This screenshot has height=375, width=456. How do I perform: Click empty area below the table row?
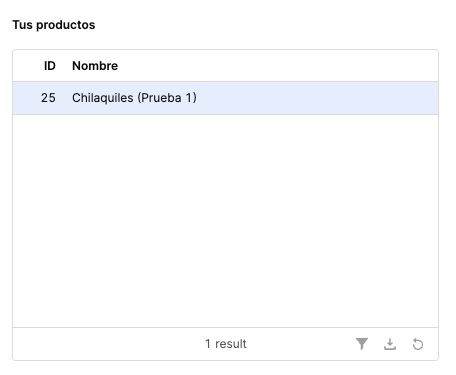225,220
